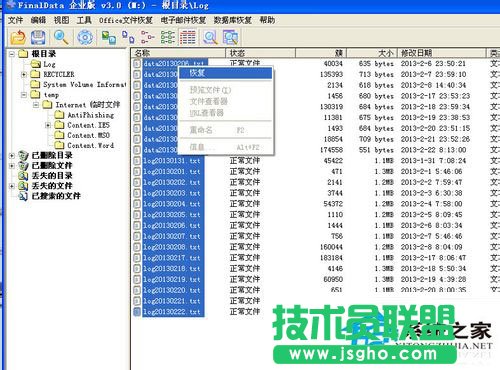Select the 丢失的目录 tree item
The height and width of the screenshot is (370, 500).
click(x=52, y=176)
